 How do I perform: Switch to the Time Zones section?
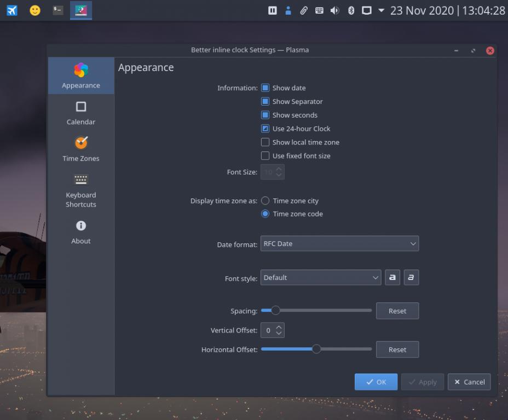pos(81,149)
